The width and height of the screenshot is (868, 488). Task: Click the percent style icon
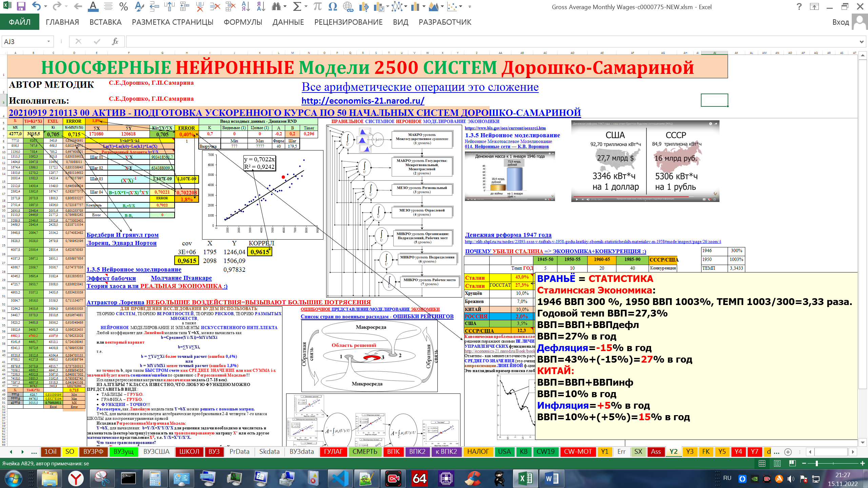[x=123, y=6]
